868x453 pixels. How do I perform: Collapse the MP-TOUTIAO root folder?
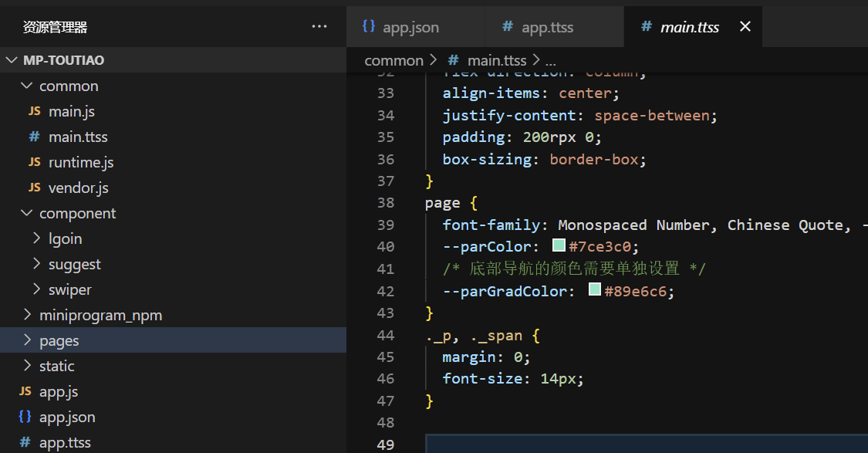tap(13, 60)
